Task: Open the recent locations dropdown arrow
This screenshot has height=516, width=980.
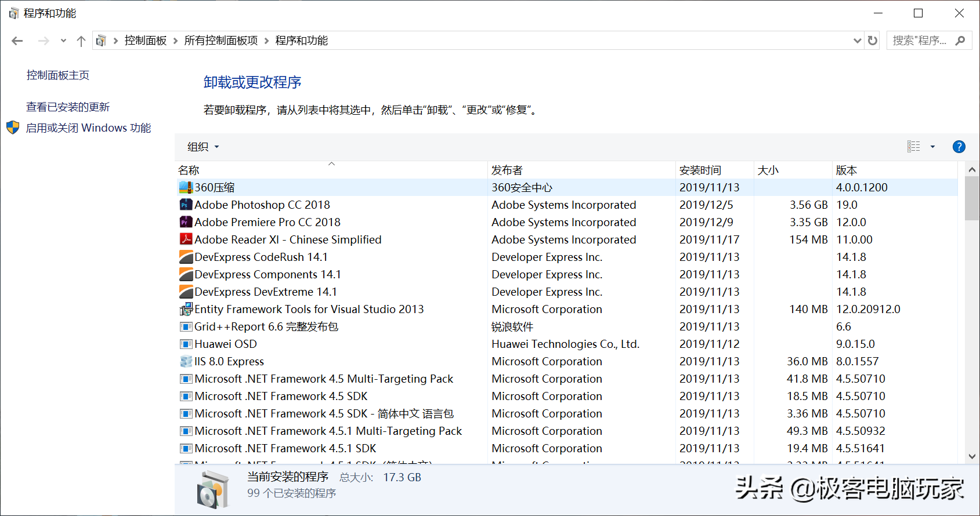Action: tap(63, 41)
